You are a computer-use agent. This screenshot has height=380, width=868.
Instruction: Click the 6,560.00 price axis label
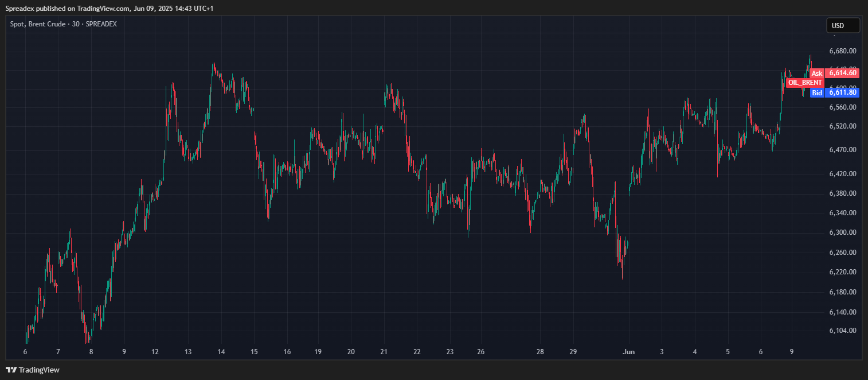click(x=843, y=107)
